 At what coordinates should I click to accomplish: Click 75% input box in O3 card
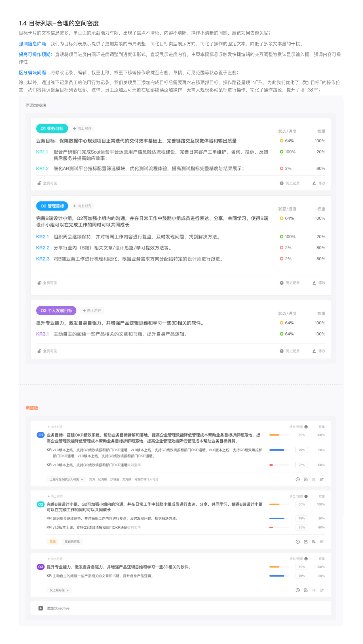[x=301, y=576]
